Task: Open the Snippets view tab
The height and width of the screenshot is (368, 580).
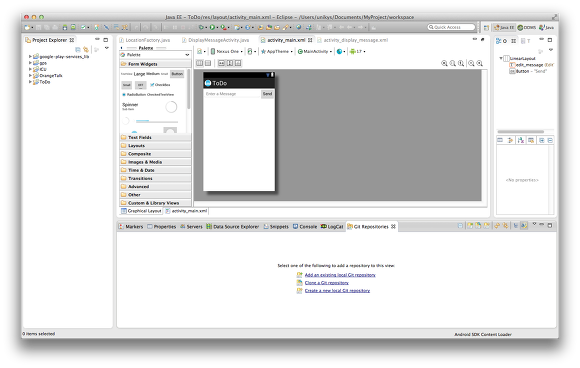Action: click(276, 226)
